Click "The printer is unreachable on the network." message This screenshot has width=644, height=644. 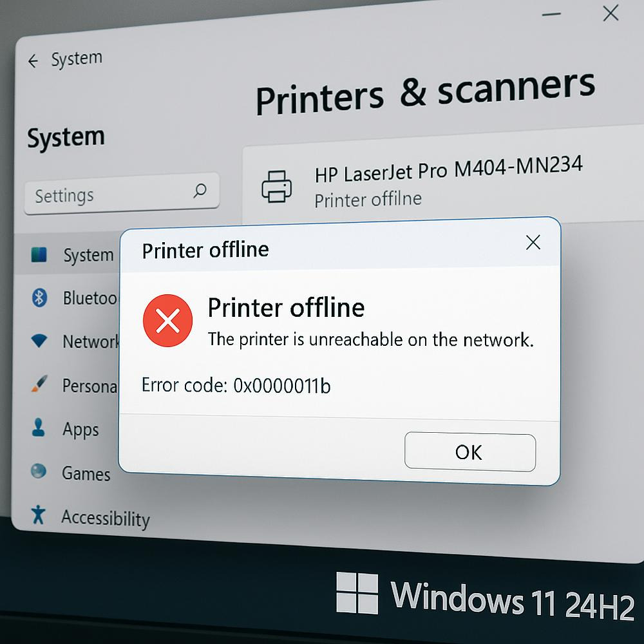(x=370, y=339)
